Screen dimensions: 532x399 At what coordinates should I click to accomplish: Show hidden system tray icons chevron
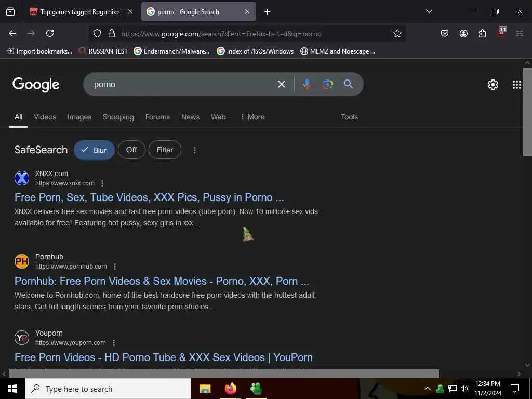coord(428,389)
